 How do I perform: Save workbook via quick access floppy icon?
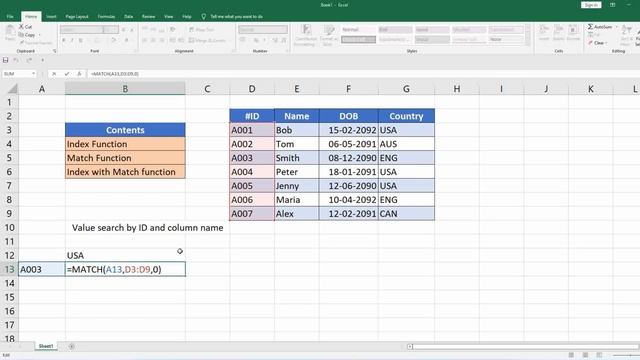point(5,60)
